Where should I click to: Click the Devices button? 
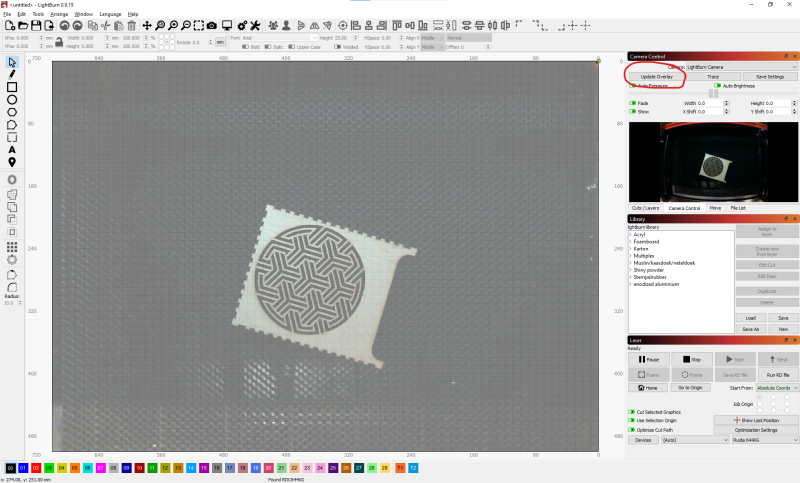643,440
